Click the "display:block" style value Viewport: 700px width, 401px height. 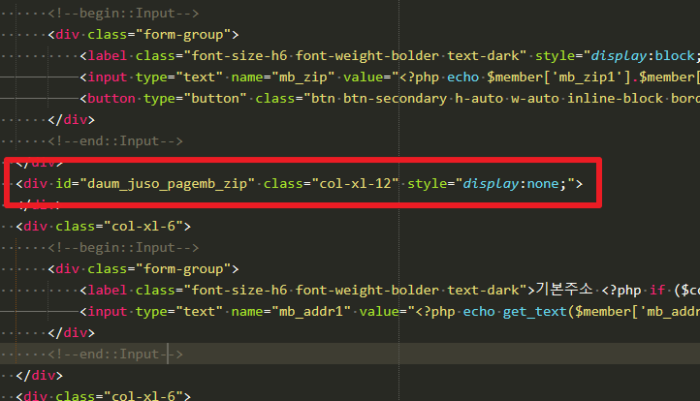(x=642, y=56)
